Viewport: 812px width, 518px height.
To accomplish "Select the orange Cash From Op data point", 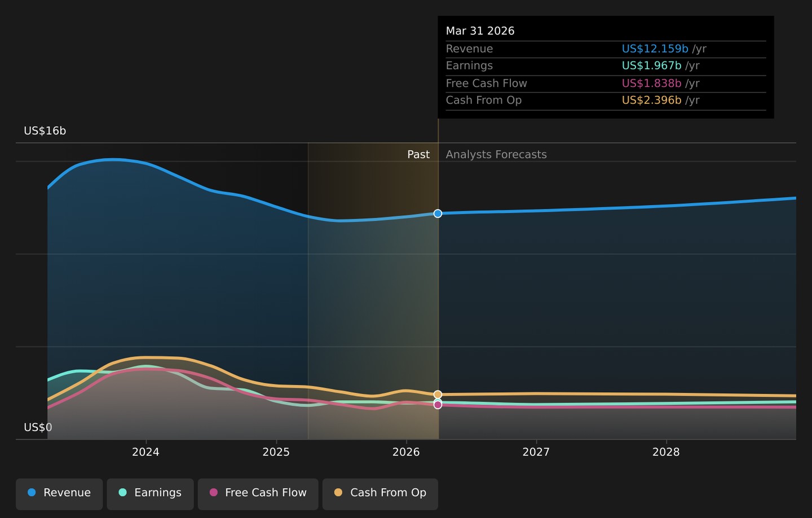I will click(438, 395).
